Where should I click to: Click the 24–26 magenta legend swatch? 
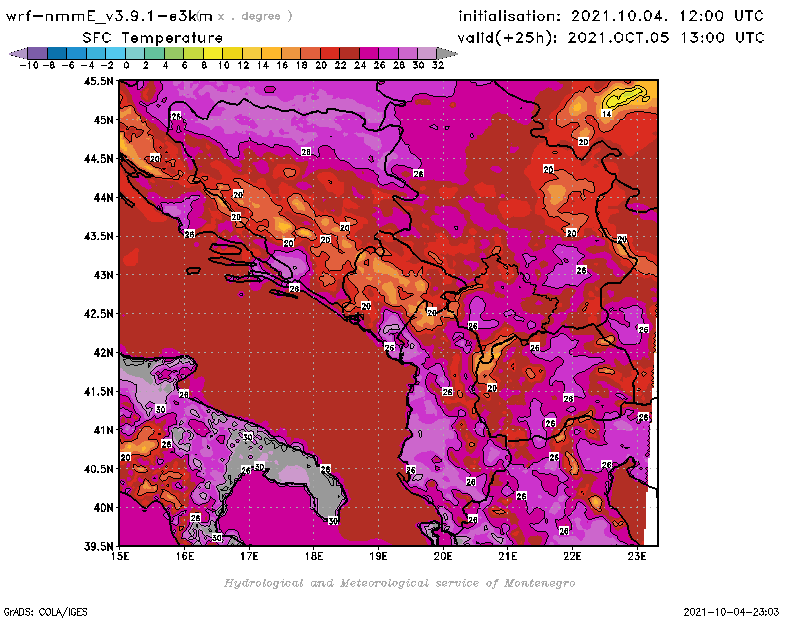[368, 53]
